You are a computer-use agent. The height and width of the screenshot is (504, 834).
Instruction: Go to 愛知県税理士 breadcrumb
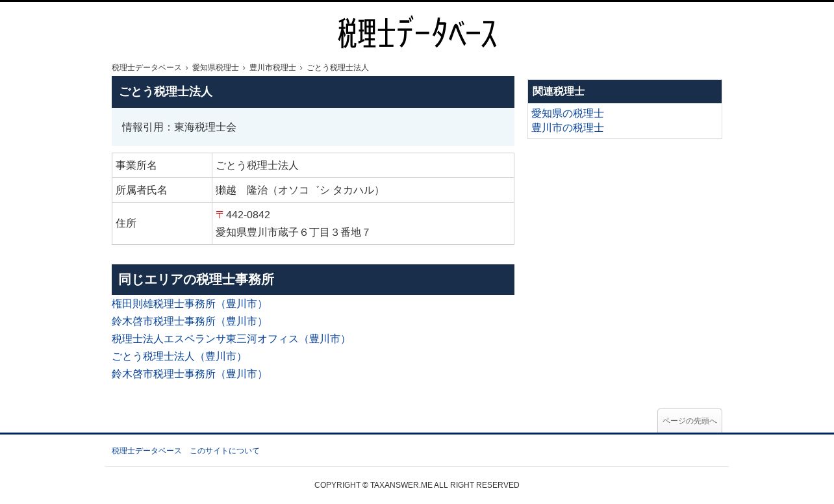pos(216,68)
